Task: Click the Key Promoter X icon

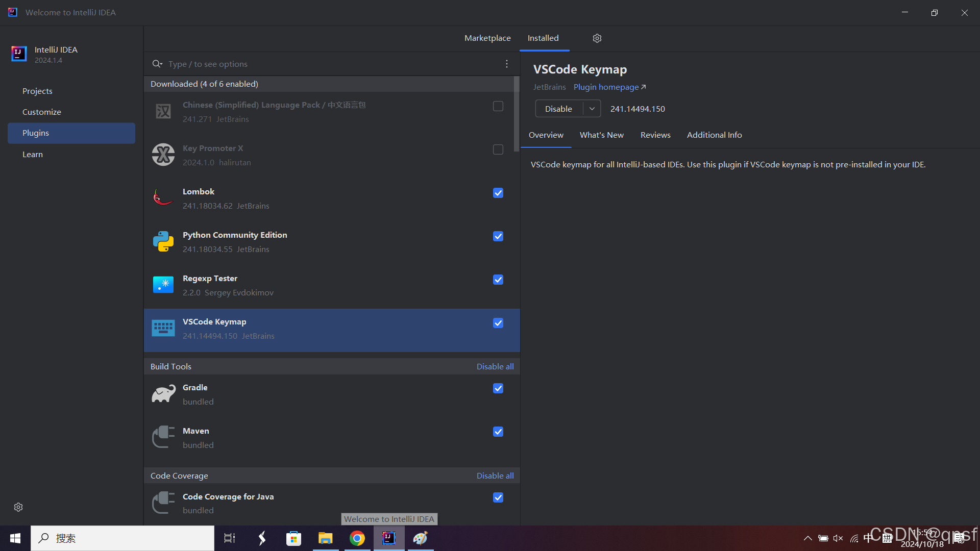Action: pyautogui.click(x=163, y=155)
